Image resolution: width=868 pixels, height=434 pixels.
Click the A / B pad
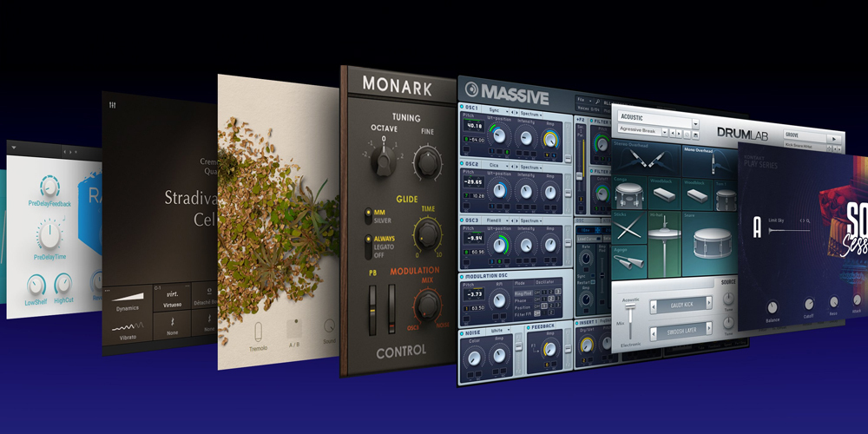point(294,329)
